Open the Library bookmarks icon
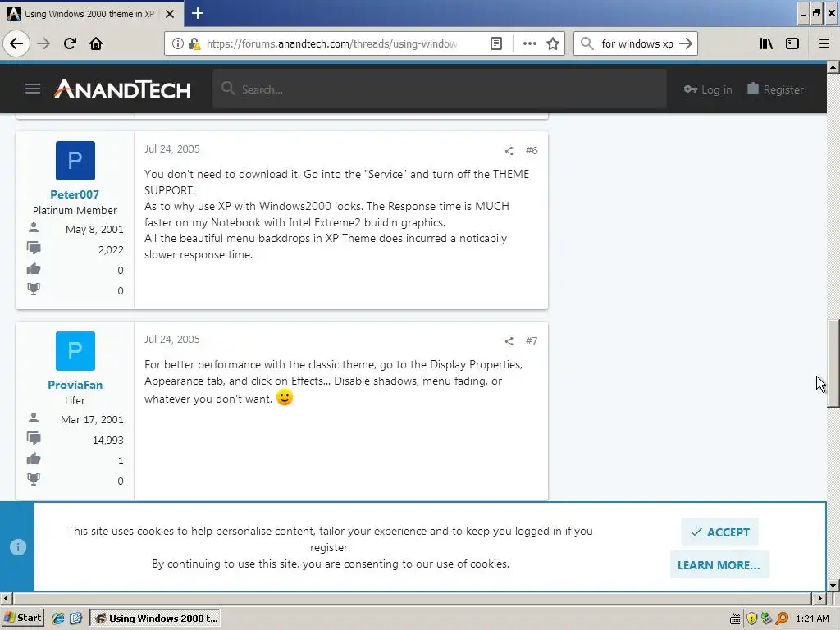 point(766,43)
